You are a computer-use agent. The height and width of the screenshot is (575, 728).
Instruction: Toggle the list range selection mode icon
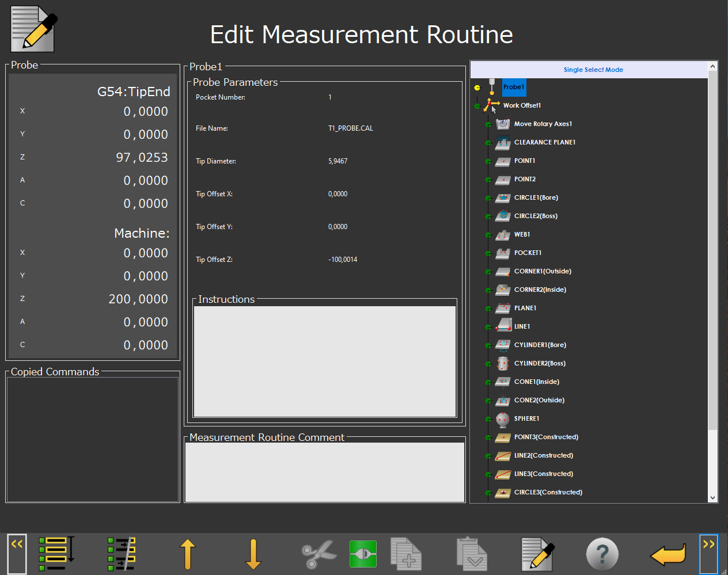tap(56, 554)
